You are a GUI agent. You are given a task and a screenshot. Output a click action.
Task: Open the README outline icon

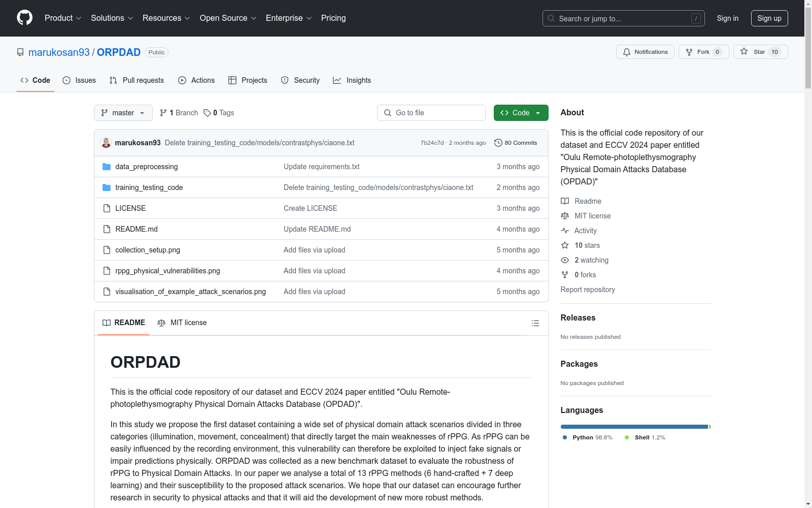(535, 323)
